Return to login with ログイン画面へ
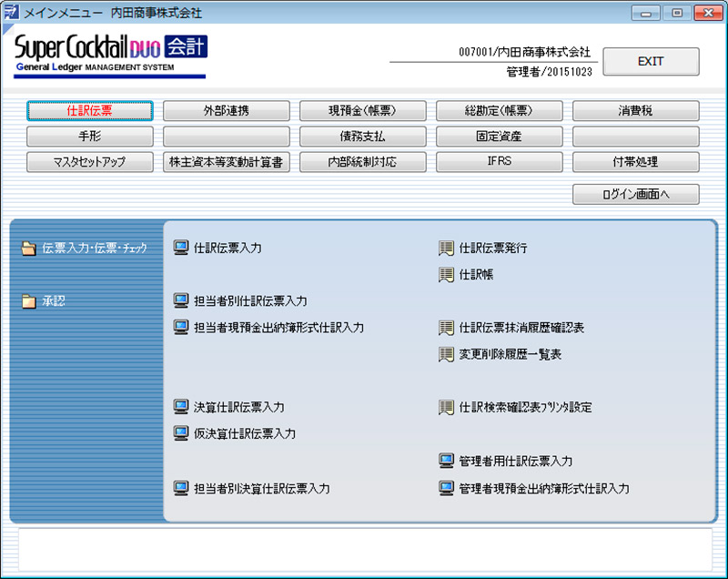This screenshot has width=728, height=579. coord(636,194)
